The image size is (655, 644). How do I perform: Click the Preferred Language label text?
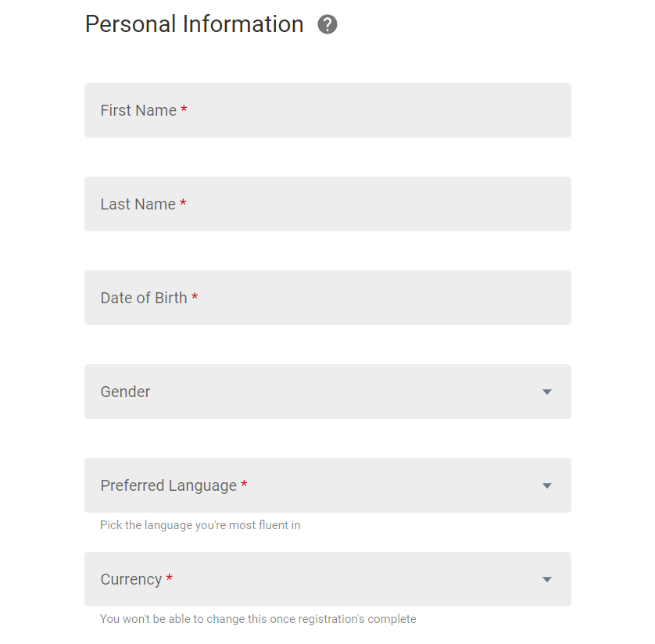tap(168, 485)
